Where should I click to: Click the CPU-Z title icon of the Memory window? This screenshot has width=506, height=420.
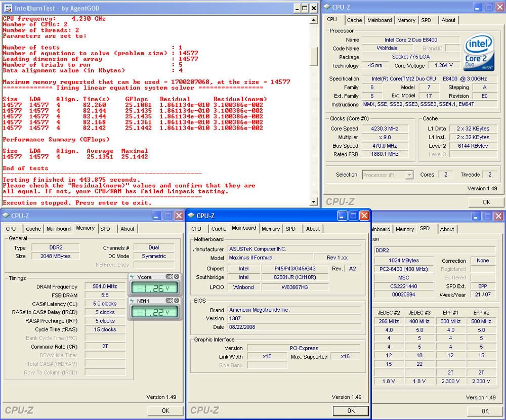pos(6,216)
